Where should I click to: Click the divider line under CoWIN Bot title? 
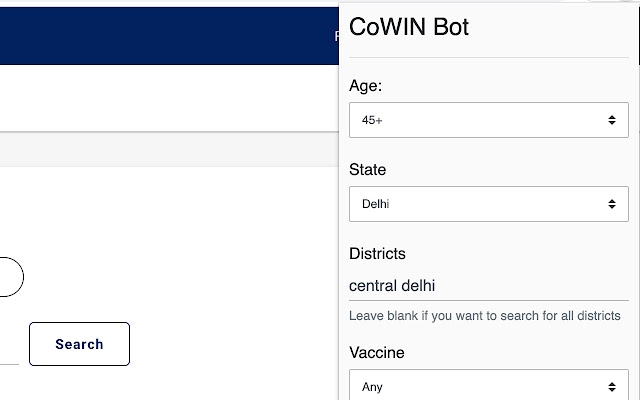(489, 58)
